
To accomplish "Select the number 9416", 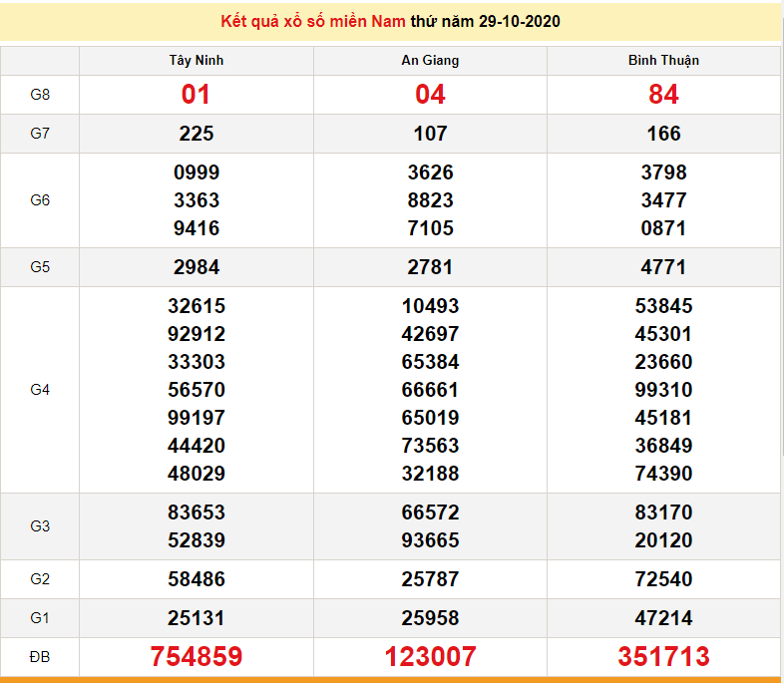I will pos(196,228).
